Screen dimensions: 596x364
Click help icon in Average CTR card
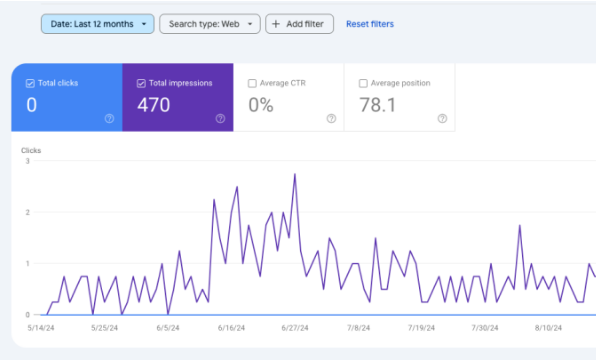click(x=331, y=119)
